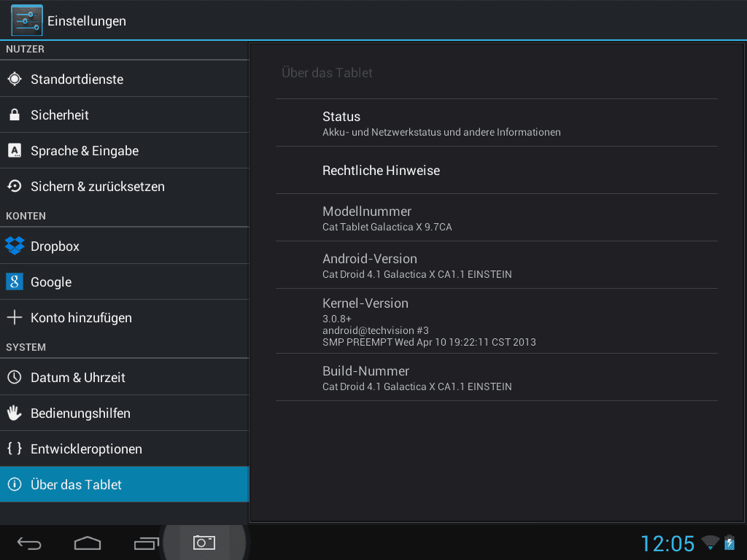This screenshot has width=747, height=560.
Task: Open the recent apps overview
Action: 146,542
